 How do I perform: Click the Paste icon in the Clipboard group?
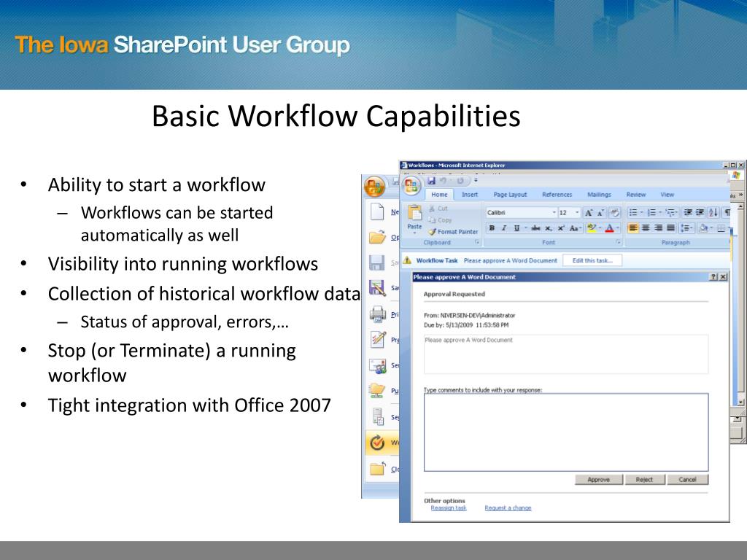414,212
